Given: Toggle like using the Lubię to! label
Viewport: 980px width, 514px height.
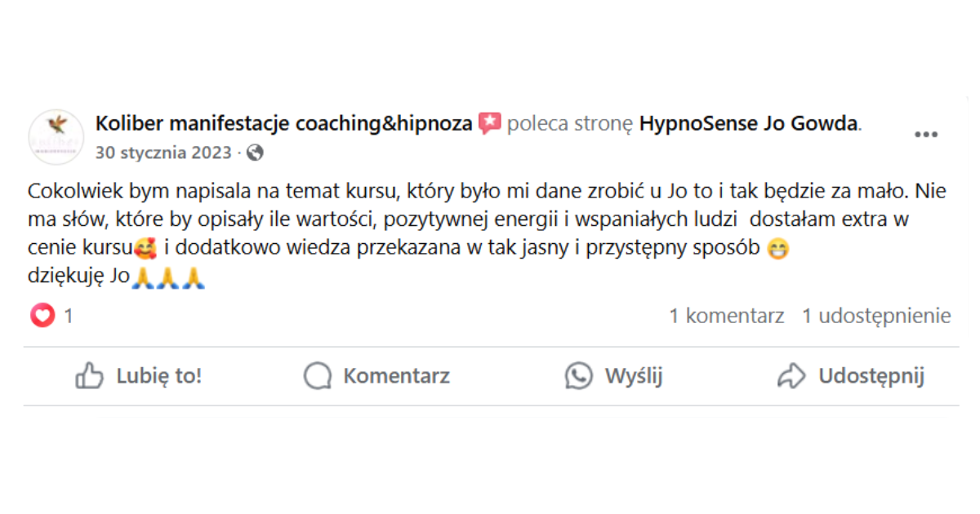Looking at the screenshot, I should pos(158,376).
